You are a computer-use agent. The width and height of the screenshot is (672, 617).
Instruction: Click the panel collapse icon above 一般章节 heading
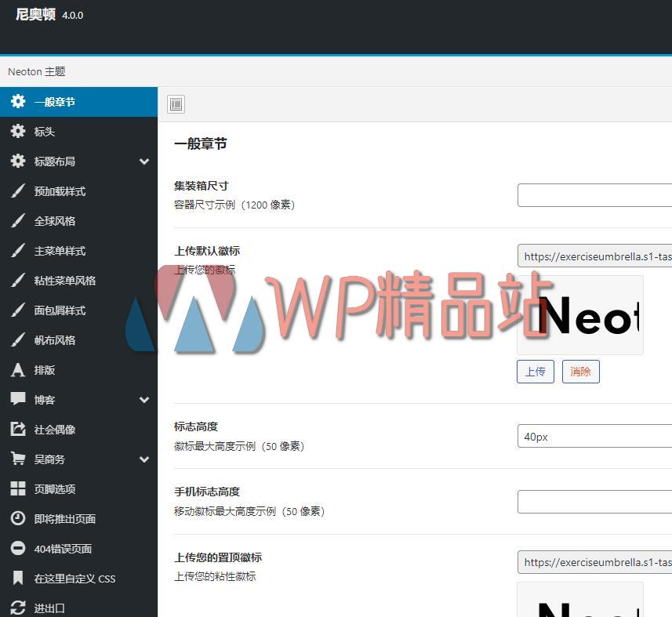click(176, 103)
